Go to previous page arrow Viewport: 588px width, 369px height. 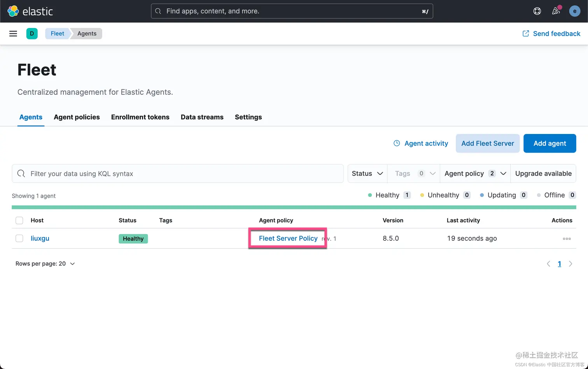[548, 264]
